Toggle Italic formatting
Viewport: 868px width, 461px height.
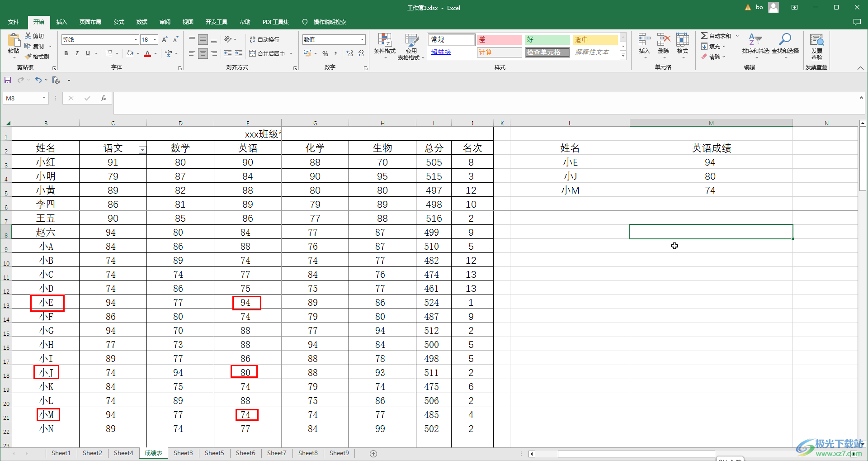(x=77, y=53)
